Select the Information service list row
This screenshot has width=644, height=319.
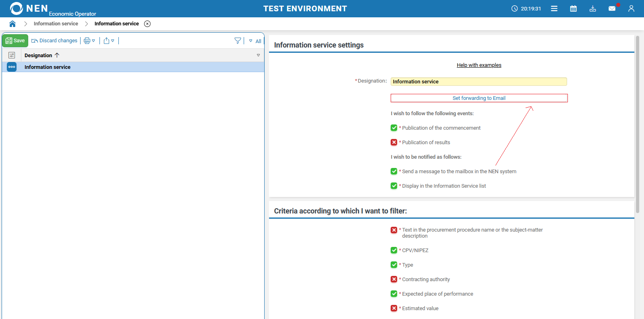click(x=48, y=67)
